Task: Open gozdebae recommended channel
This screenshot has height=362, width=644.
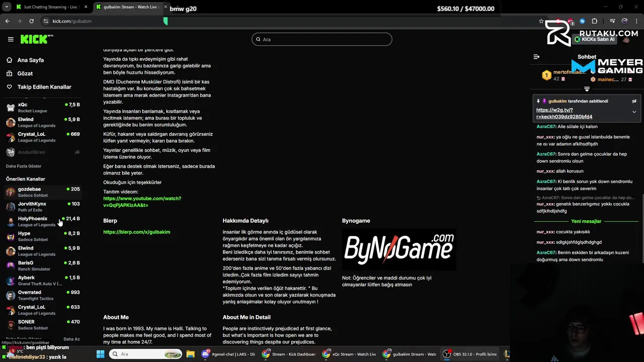Action: pyautogui.click(x=43, y=192)
